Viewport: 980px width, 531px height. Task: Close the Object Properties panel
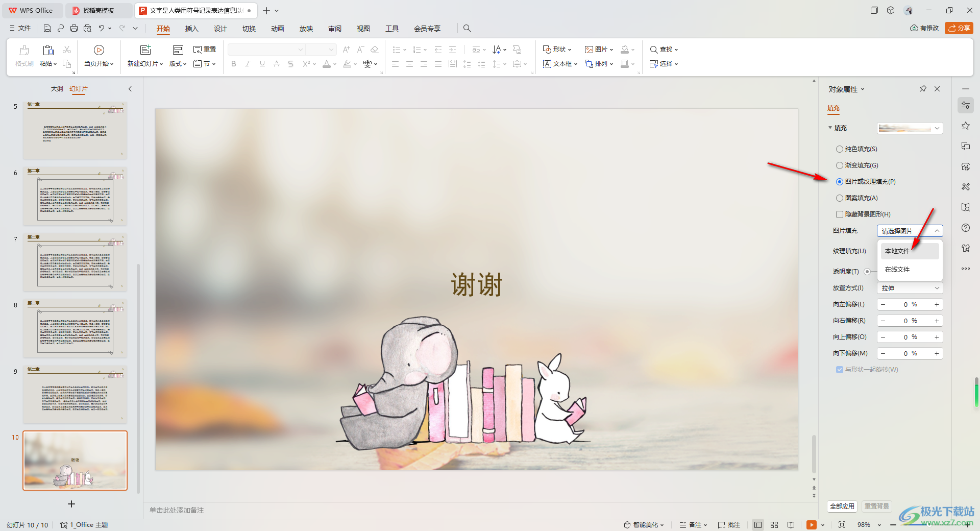(937, 89)
